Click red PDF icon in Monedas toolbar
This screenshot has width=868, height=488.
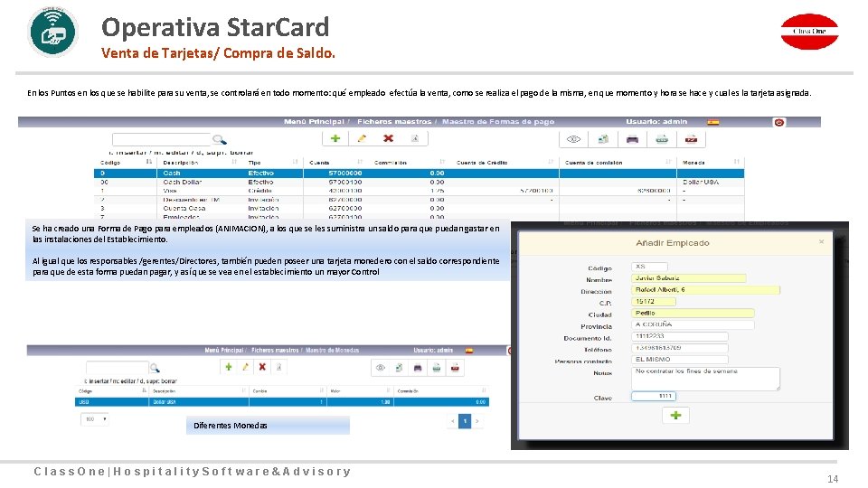click(455, 368)
